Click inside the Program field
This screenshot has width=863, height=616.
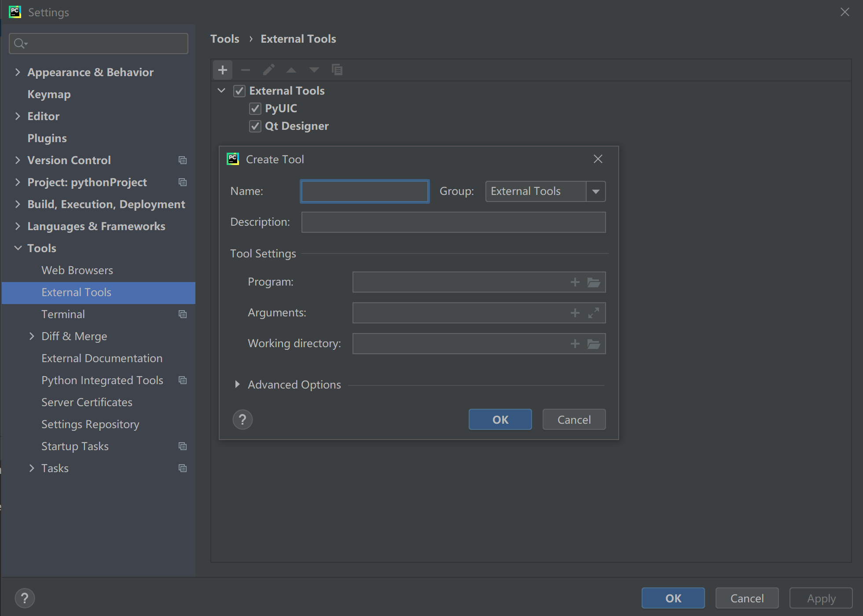[x=479, y=282]
